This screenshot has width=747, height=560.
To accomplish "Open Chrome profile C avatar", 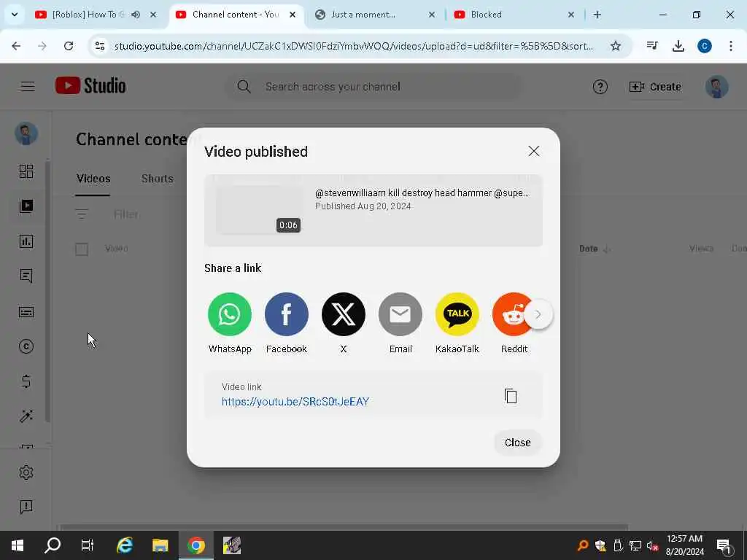I will coord(705,46).
